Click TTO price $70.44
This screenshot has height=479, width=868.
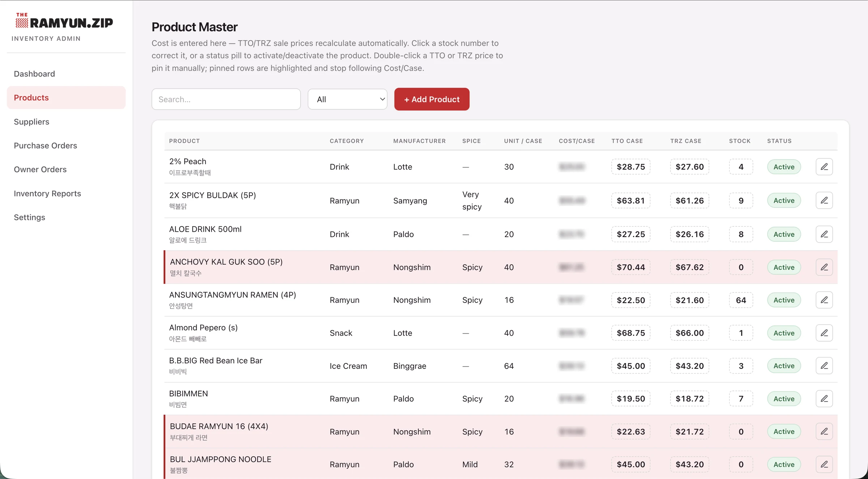(x=631, y=267)
